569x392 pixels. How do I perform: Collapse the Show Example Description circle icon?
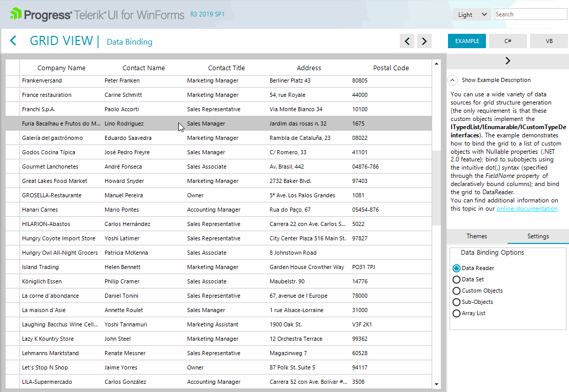click(452, 80)
